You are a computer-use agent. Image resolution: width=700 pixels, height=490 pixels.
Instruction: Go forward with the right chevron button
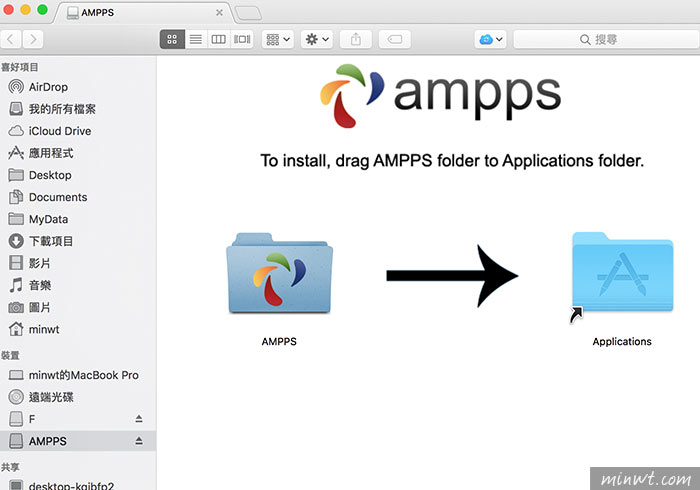(33, 39)
